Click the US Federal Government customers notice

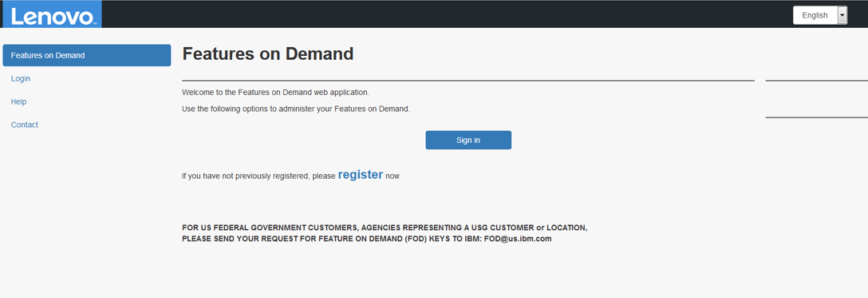[x=385, y=233]
